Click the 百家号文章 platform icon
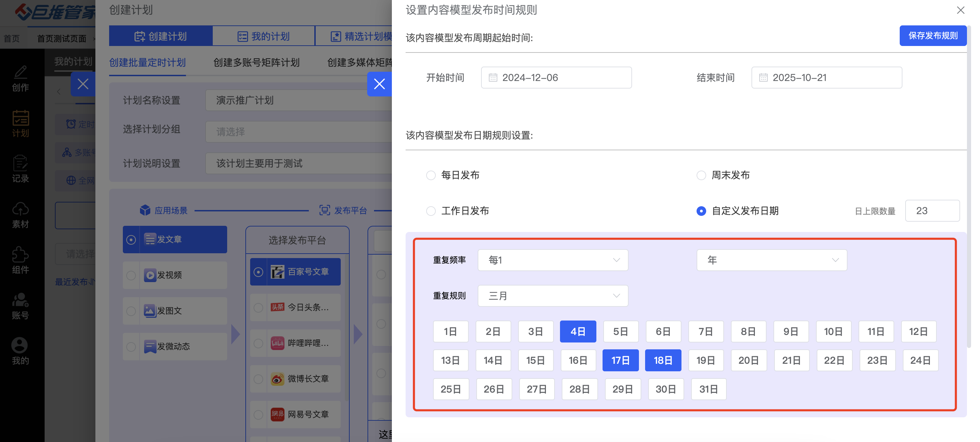Viewport: 980px width, 442px height. (x=277, y=271)
